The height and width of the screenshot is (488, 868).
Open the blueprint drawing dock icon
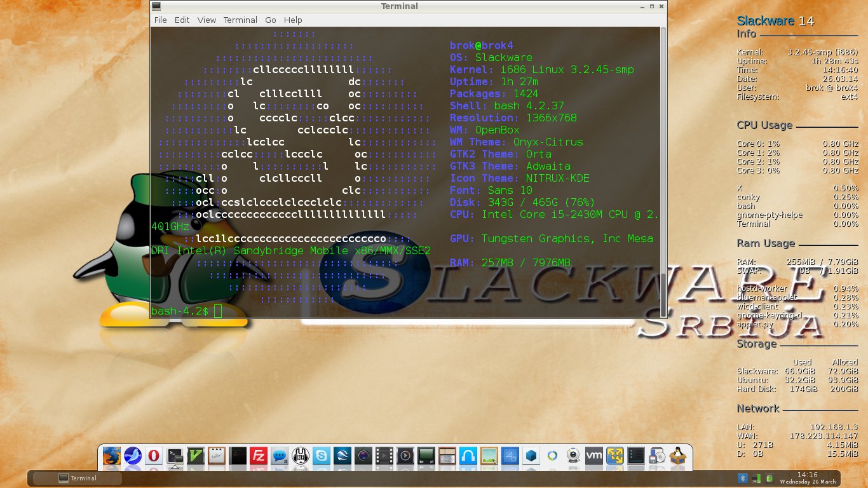[510, 456]
